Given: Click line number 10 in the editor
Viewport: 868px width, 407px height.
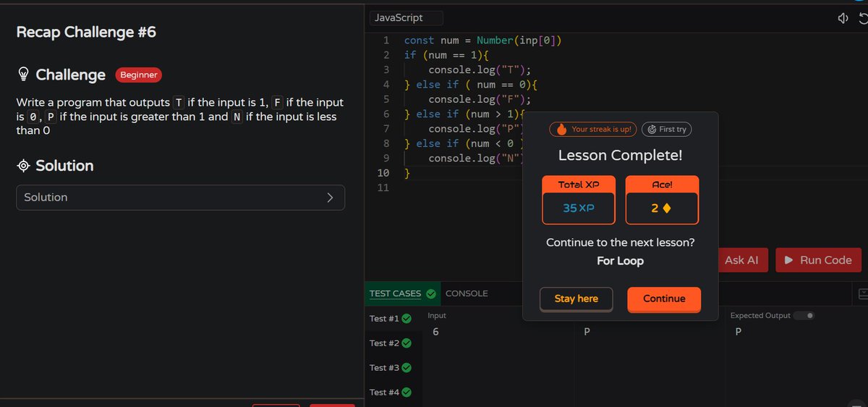Looking at the screenshot, I should click(383, 173).
